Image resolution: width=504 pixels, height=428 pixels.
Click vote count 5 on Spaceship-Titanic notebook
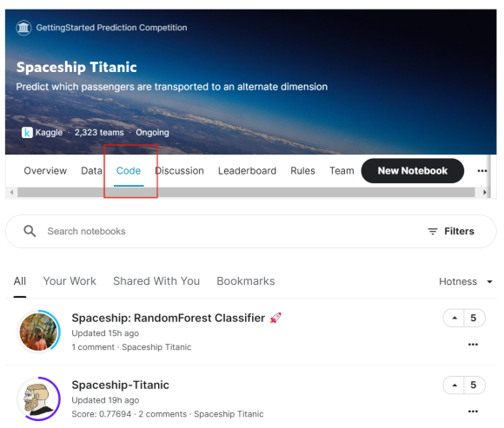tap(474, 385)
